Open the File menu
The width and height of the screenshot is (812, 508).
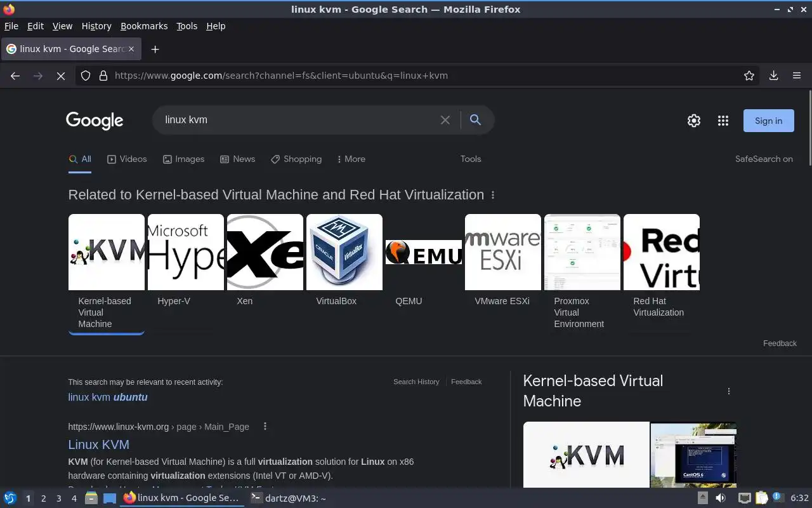11,26
